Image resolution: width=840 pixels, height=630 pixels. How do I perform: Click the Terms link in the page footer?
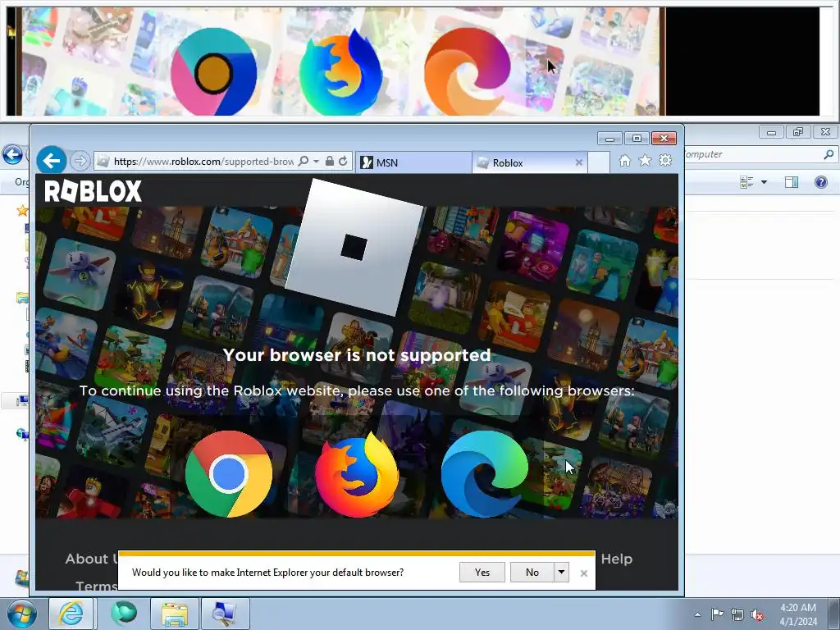97,586
